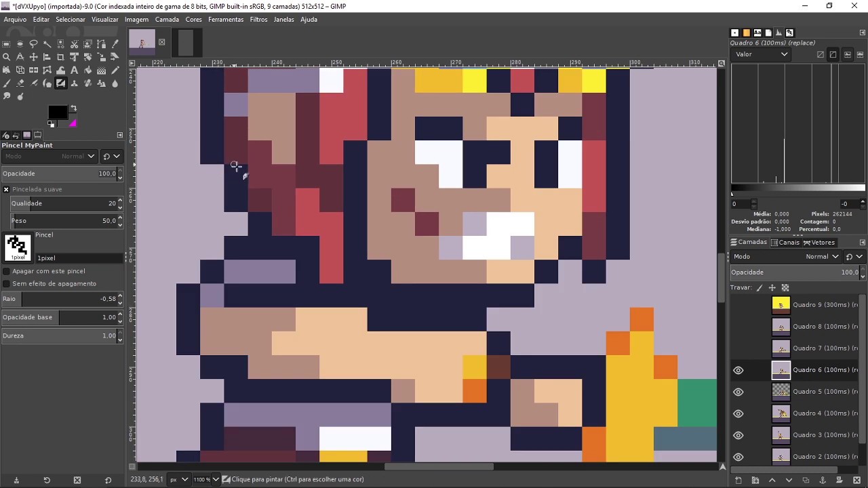Switch to the Vetores tab
Screen dimensions: 868x488
pyautogui.click(x=819, y=242)
